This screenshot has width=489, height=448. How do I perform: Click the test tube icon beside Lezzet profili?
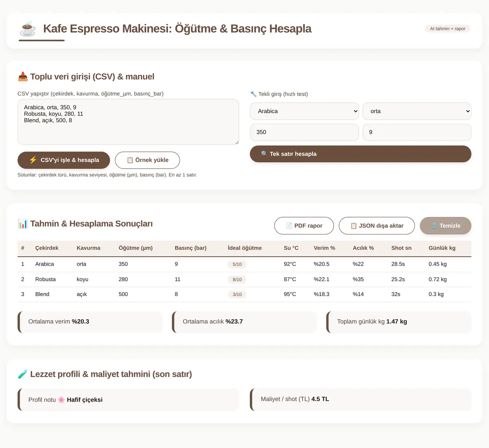(x=23, y=374)
